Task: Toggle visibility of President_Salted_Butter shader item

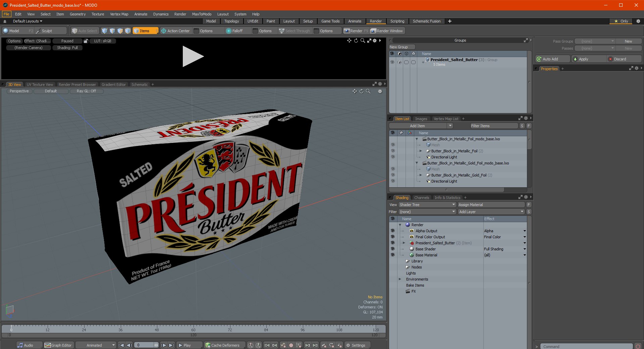Action: 392,243
